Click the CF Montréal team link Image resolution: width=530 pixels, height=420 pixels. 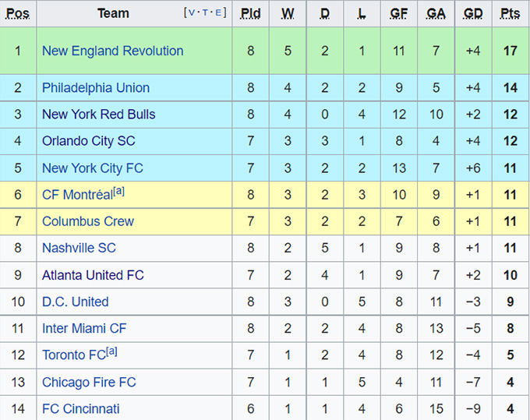(x=76, y=195)
